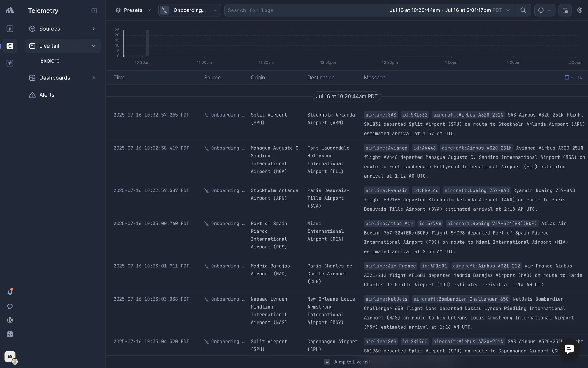Screen dimensions: 588x368
Task: Select Explore under Live tail
Action: [50, 61]
